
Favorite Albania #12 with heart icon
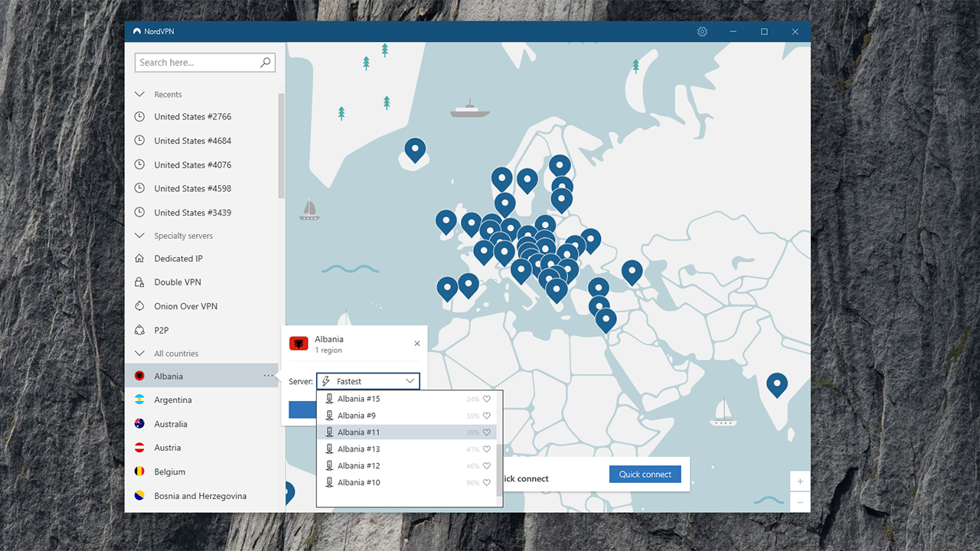point(487,466)
